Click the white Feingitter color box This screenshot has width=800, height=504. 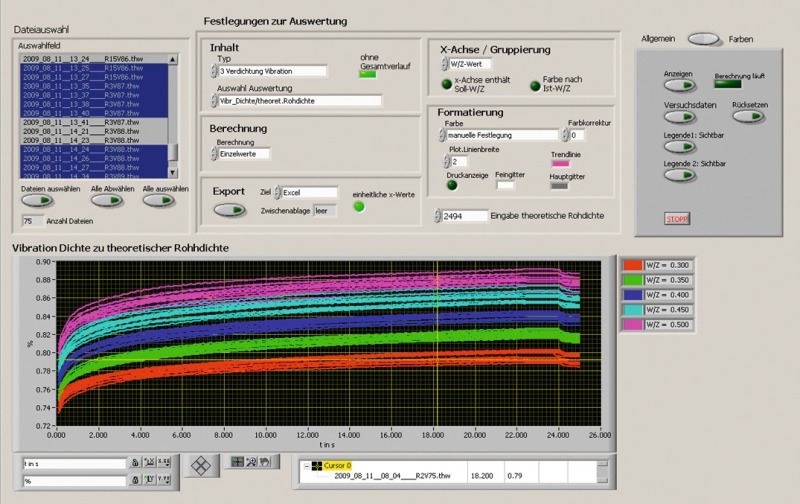(505, 185)
